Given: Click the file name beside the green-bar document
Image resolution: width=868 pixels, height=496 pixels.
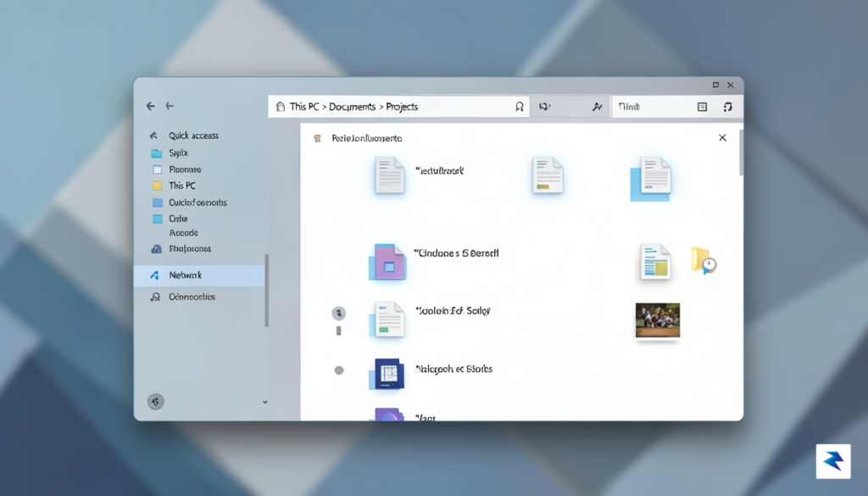Looking at the screenshot, I should (453, 311).
